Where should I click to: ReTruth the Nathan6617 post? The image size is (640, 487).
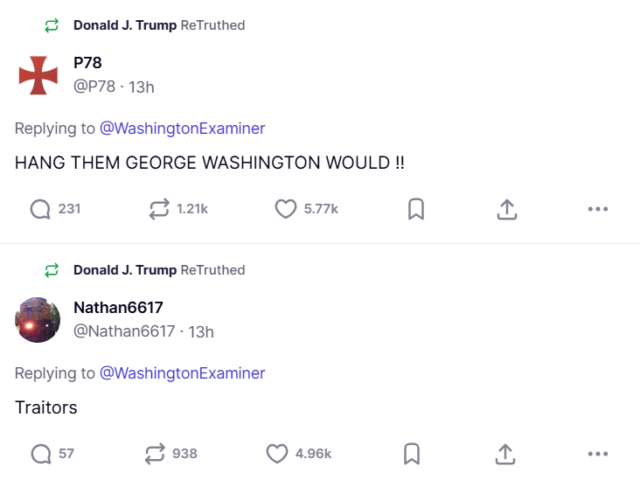[155, 454]
